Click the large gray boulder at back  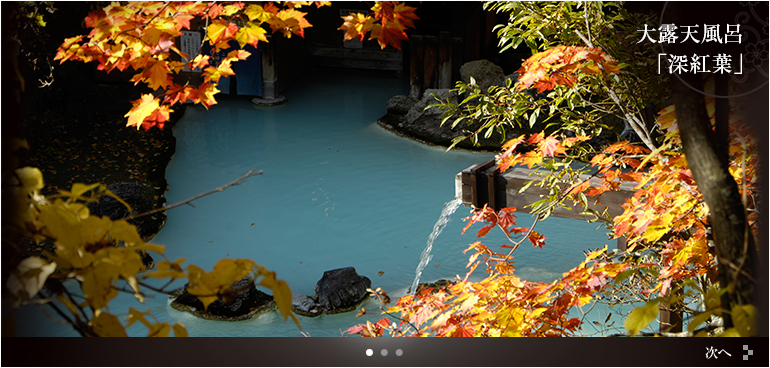(x=481, y=75)
